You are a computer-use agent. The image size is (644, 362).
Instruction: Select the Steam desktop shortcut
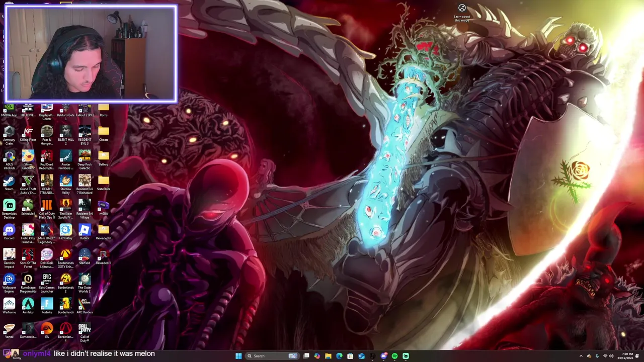[x=9, y=184]
